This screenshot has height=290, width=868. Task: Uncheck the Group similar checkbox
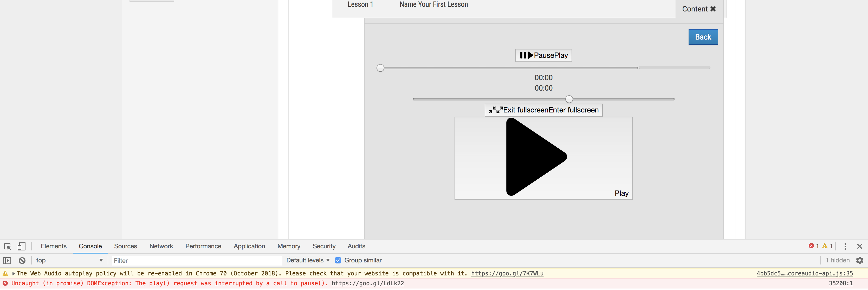click(x=338, y=260)
